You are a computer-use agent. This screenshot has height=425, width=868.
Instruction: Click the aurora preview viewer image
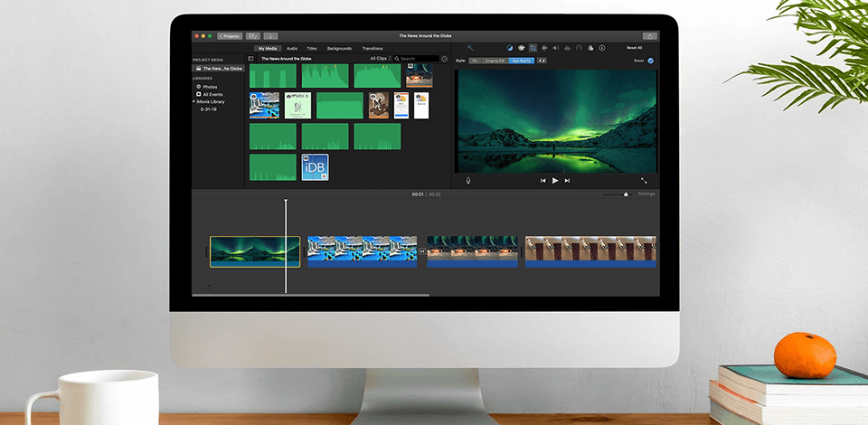point(556,120)
